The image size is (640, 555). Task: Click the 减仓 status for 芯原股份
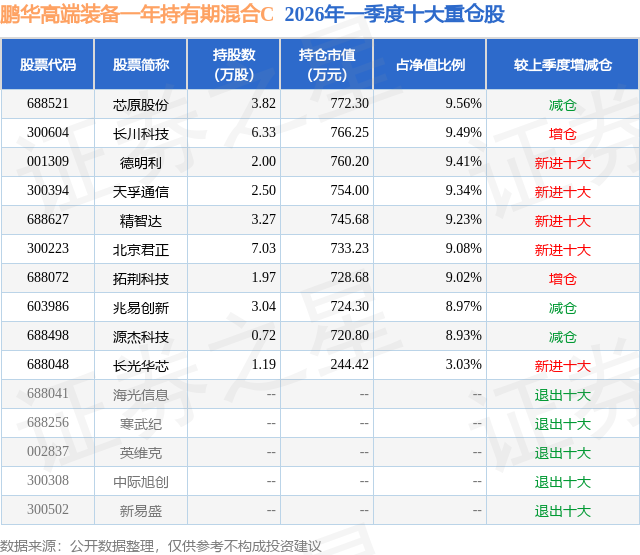click(x=563, y=105)
